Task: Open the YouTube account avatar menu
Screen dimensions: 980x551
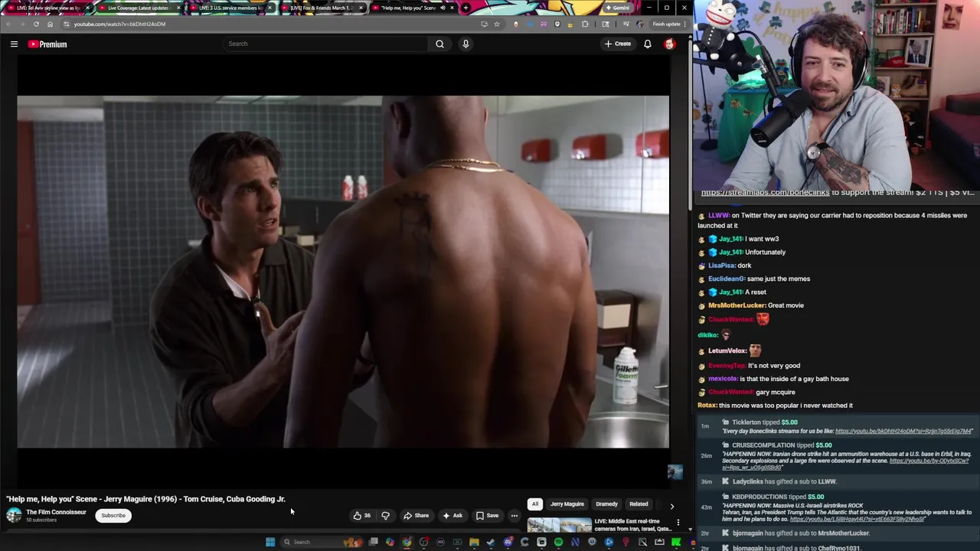Action: [x=670, y=44]
